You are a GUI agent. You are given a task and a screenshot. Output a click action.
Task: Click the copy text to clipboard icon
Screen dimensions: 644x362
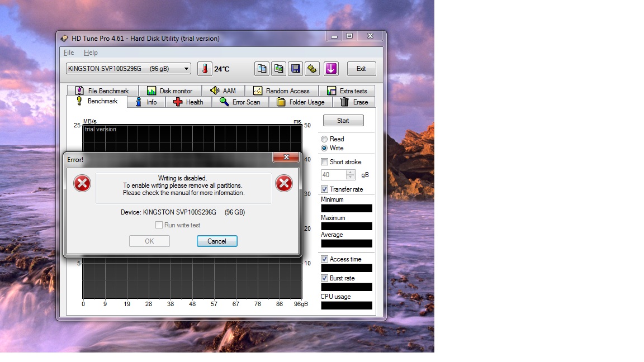pyautogui.click(x=262, y=69)
